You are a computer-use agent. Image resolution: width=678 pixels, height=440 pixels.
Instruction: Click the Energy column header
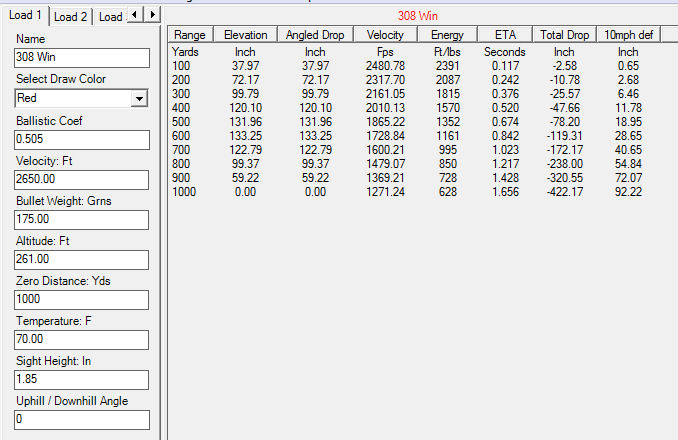pyautogui.click(x=447, y=35)
